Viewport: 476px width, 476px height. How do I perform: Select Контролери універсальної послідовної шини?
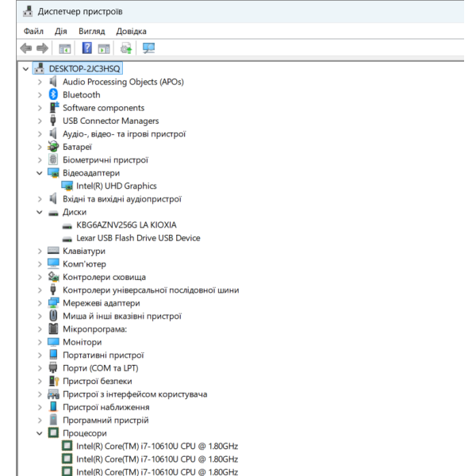coord(151,290)
